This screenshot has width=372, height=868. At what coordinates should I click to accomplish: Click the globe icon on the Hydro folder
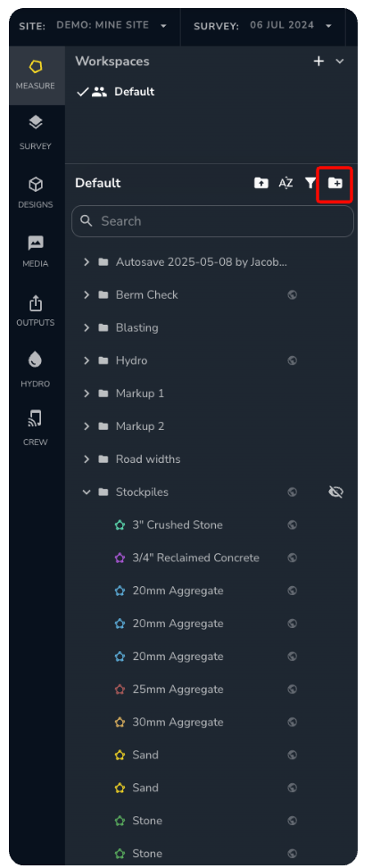pos(293,361)
